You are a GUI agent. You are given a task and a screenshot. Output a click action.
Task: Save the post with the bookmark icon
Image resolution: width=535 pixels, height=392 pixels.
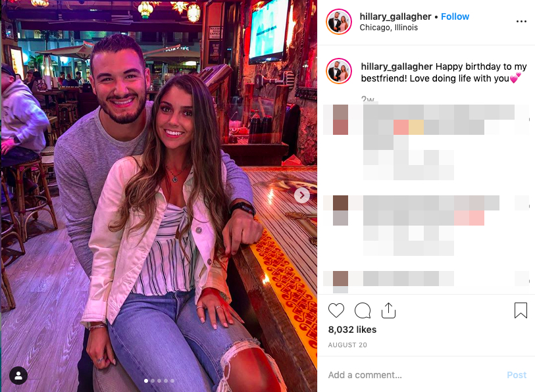pyautogui.click(x=521, y=310)
